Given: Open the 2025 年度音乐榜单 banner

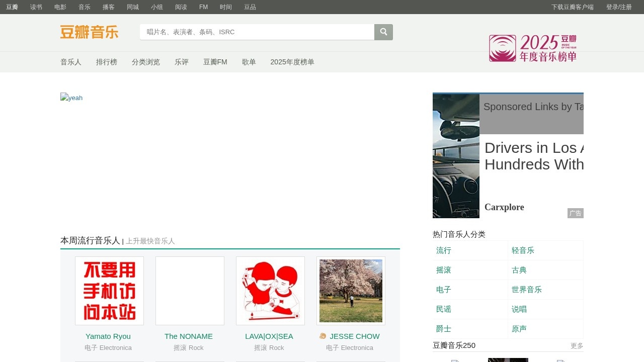Looking at the screenshot, I should (x=532, y=48).
